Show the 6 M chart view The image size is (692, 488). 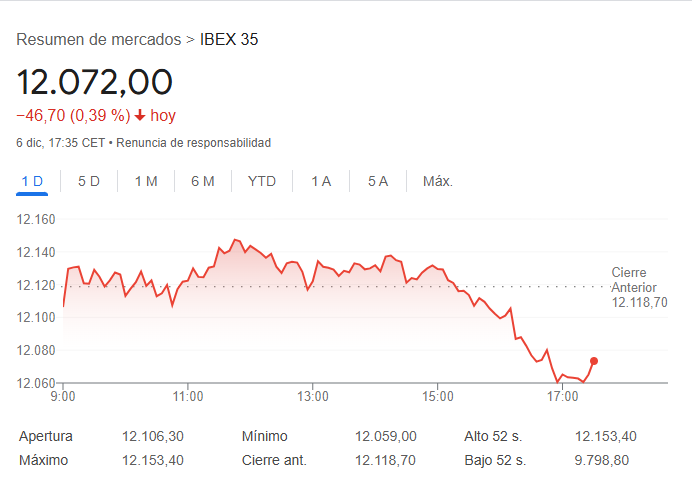pos(203,181)
